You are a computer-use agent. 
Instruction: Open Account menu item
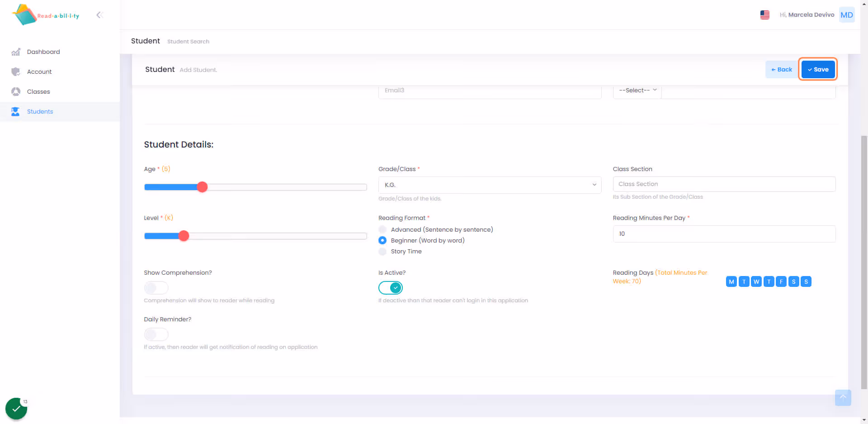(60, 71)
